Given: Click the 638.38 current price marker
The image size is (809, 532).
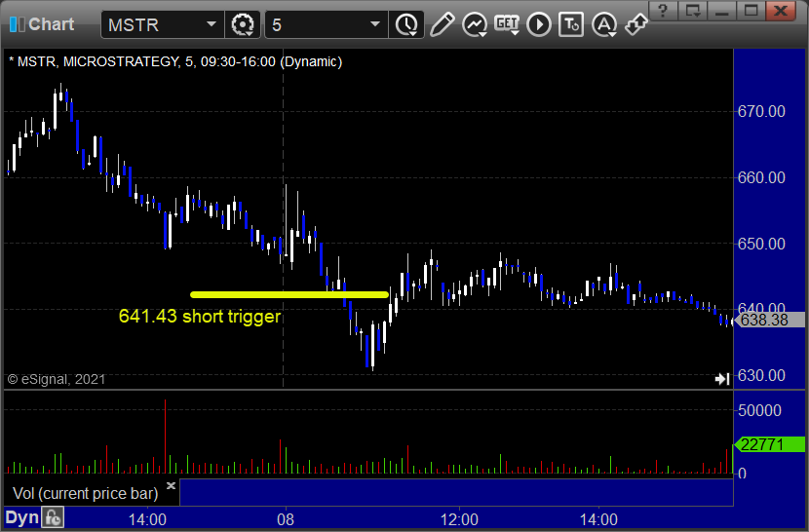Looking at the screenshot, I should (x=768, y=320).
